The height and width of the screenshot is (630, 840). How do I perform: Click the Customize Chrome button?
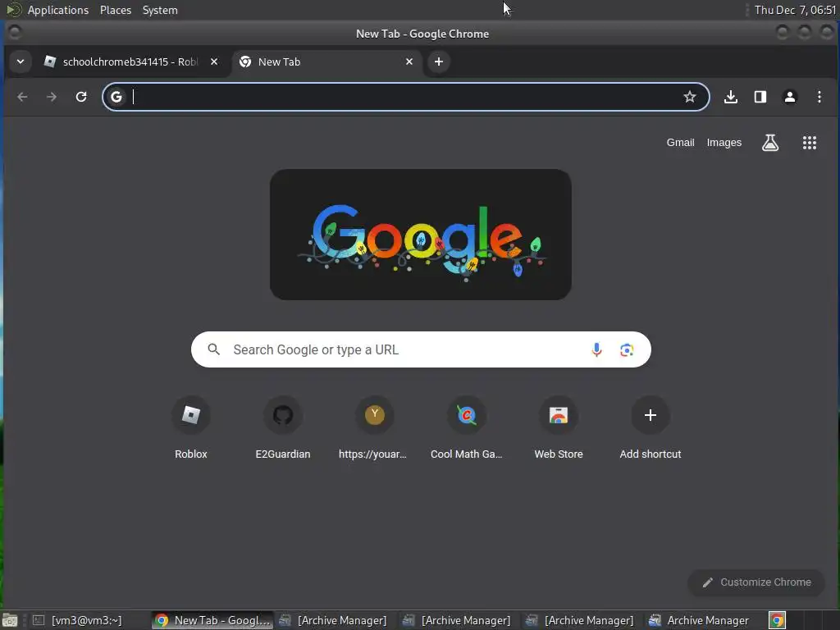pos(756,582)
